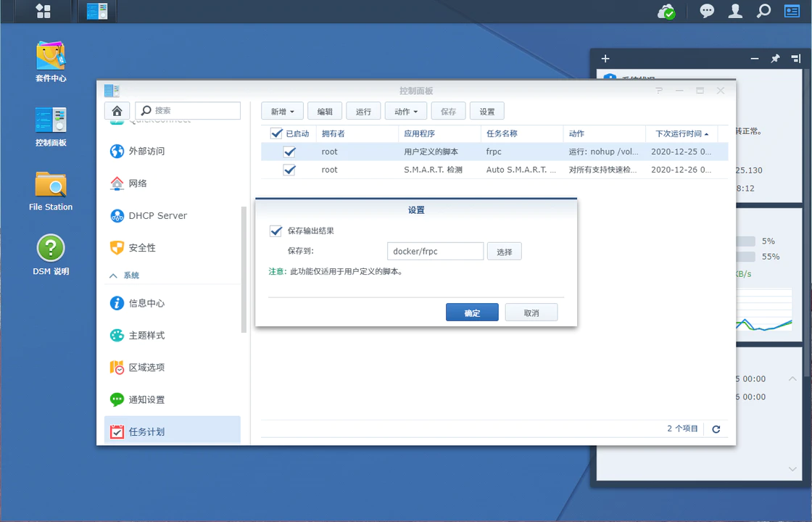Uncheck 保存输出结果 in the settings dialog

click(275, 231)
